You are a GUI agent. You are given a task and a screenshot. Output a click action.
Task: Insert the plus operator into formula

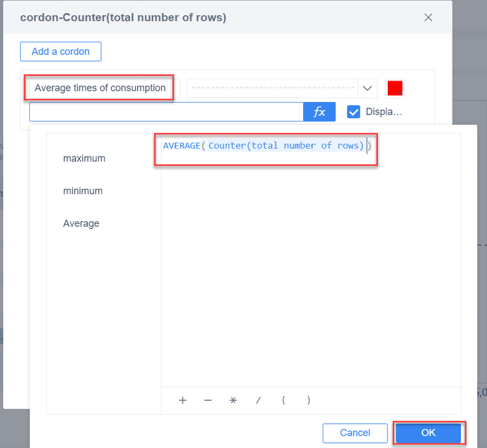point(182,401)
